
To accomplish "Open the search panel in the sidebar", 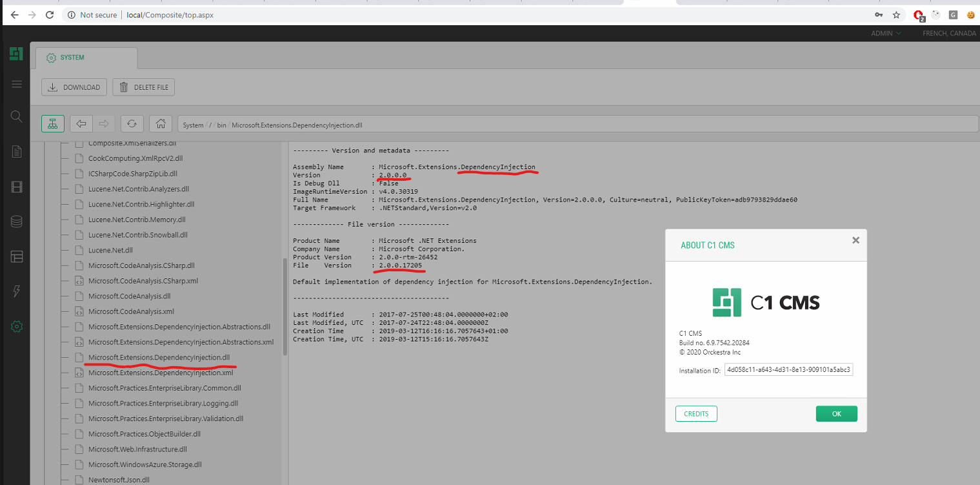I will 16,116.
